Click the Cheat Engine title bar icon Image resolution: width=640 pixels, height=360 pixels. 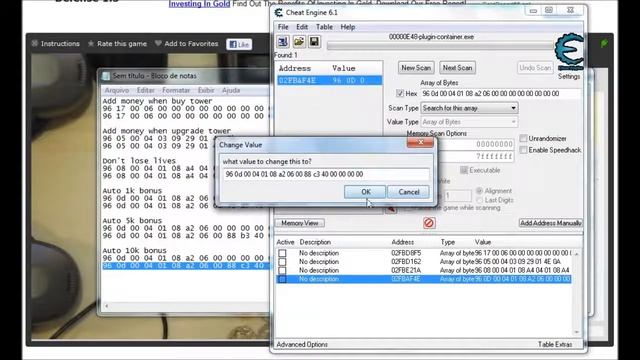tap(279, 13)
